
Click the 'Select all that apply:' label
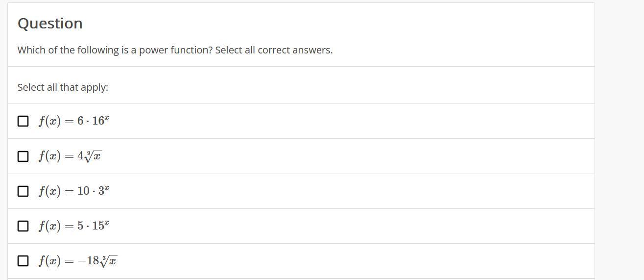(63, 87)
